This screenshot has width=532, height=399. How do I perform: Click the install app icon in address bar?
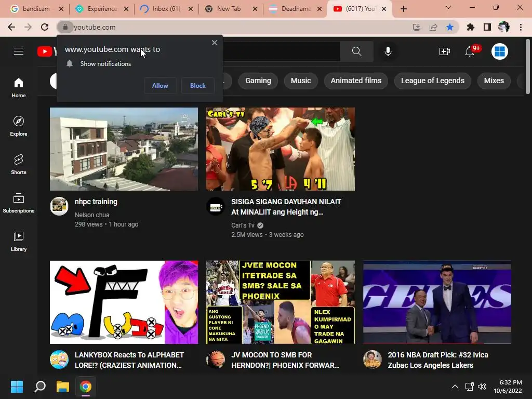417,27
